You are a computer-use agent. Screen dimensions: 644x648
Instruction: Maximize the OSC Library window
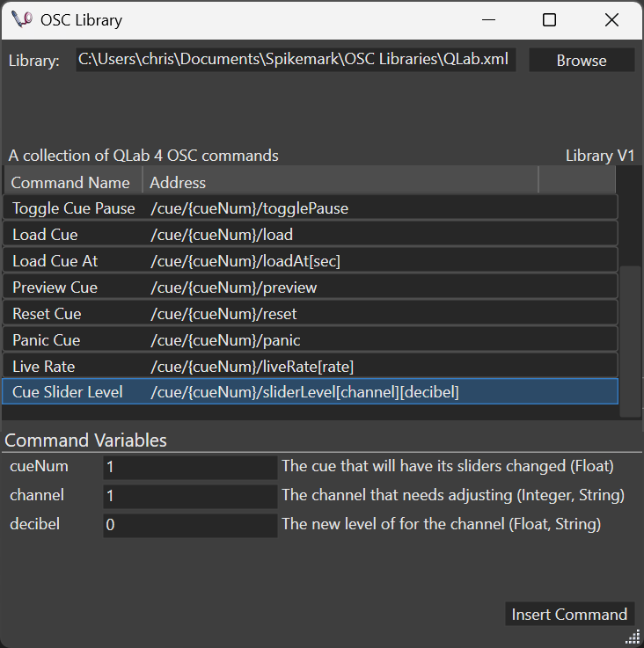(x=549, y=20)
